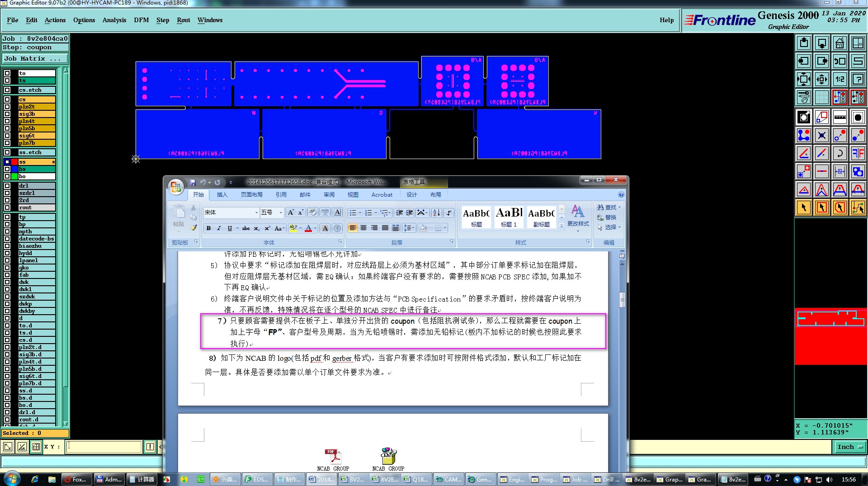Click the 替换 Replace button in Word
868x486 pixels.
(x=607, y=217)
